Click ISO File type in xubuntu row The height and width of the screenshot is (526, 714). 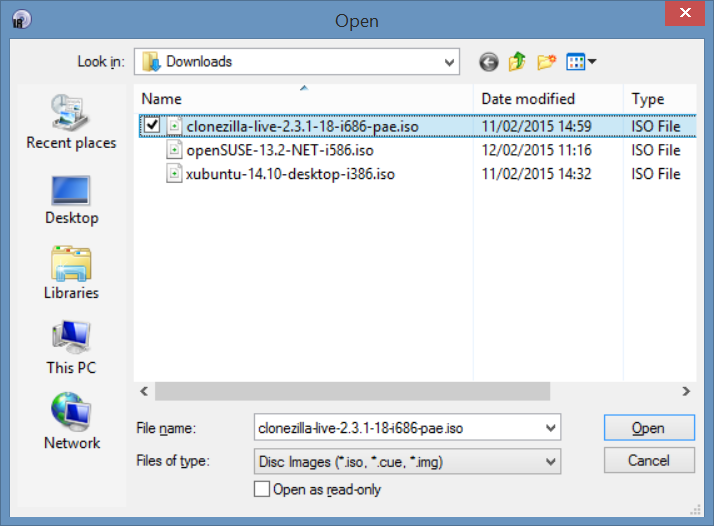pyautogui.click(x=656, y=174)
